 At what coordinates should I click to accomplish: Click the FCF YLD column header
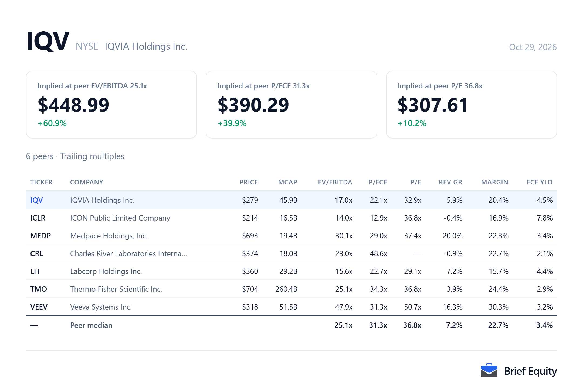(540, 182)
